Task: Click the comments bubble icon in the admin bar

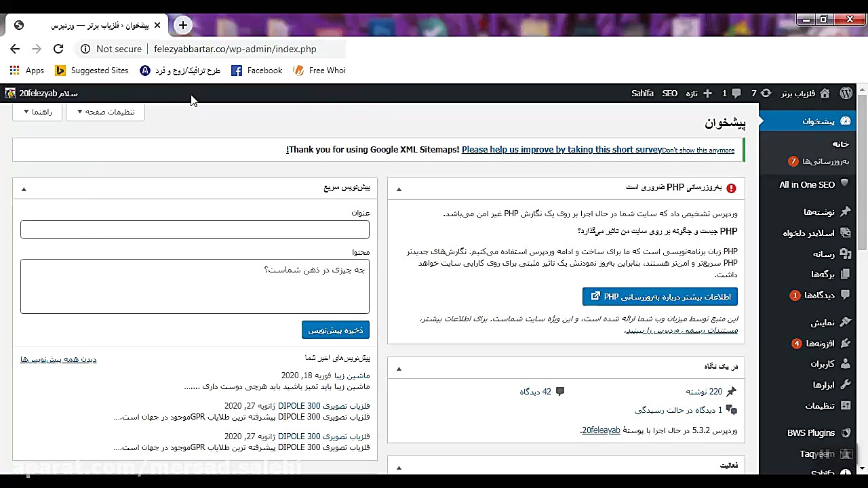Action: tap(736, 93)
